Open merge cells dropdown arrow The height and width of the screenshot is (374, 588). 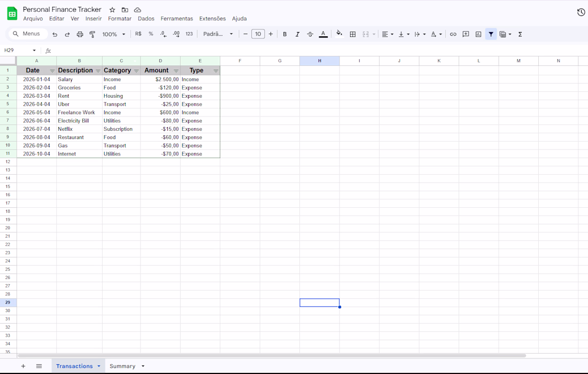pos(374,34)
